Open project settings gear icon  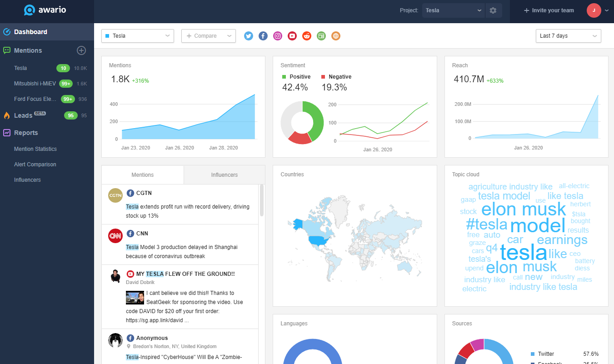(493, 10)
